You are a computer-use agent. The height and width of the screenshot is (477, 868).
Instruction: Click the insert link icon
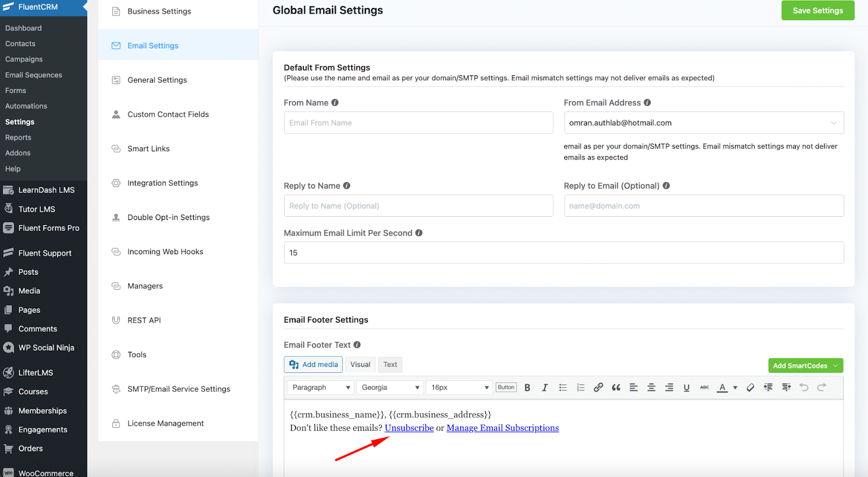point(598,388)
